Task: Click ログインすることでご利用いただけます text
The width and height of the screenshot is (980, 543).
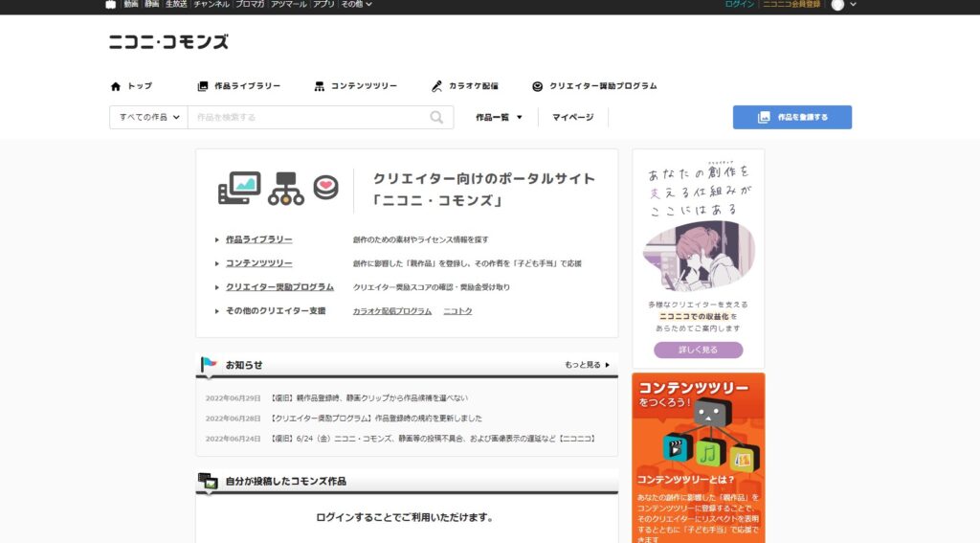Action: point(406,517)
